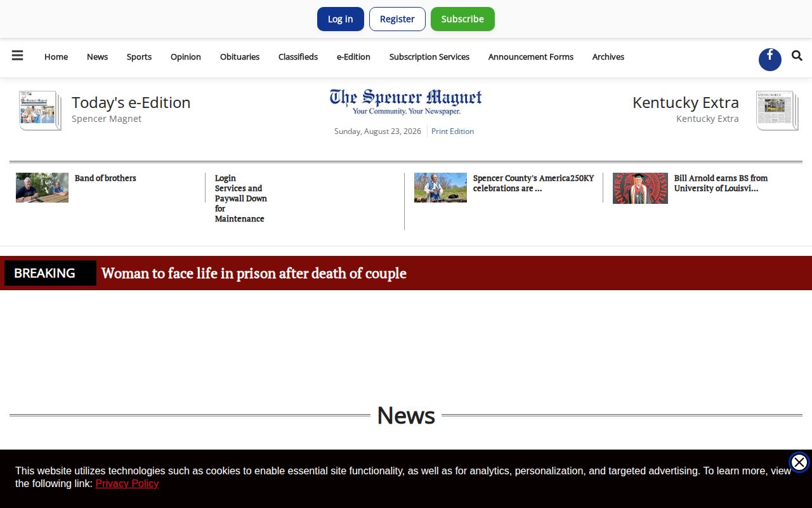
Task: Open Bill Arnold earns BS headline
Action: click(721, 183)
